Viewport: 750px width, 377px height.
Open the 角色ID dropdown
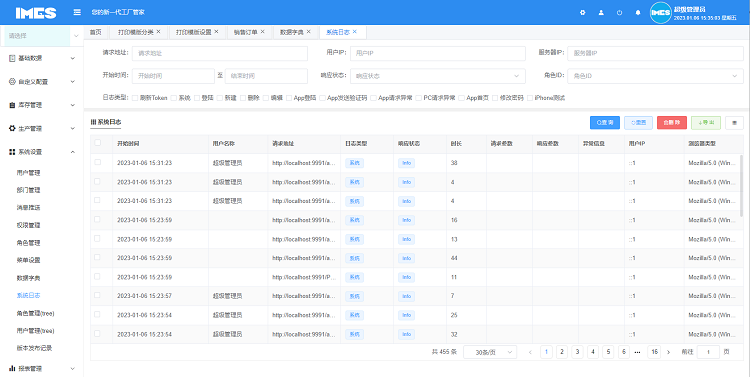pyautogui.click(x=655, y=76)
